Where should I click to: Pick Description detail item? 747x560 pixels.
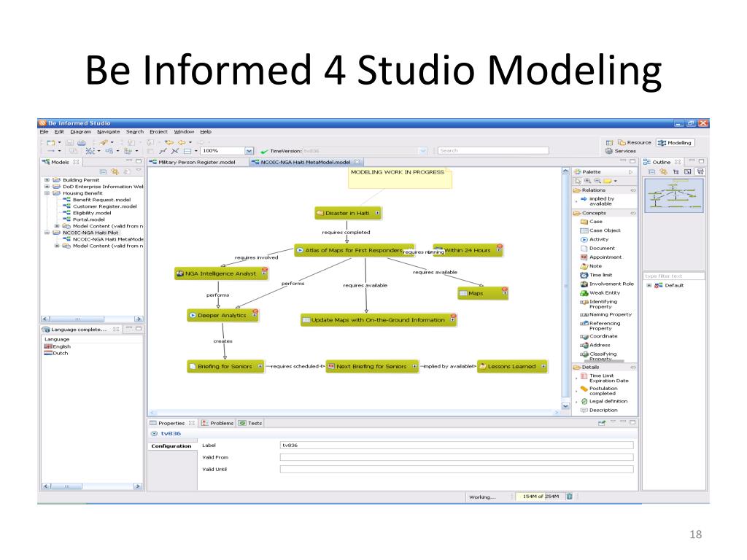(x=599, y=410)
